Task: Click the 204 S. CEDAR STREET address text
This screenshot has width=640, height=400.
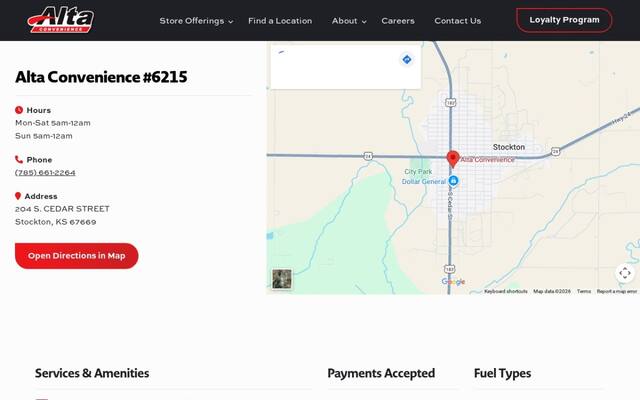Action: tap(62, 209)
